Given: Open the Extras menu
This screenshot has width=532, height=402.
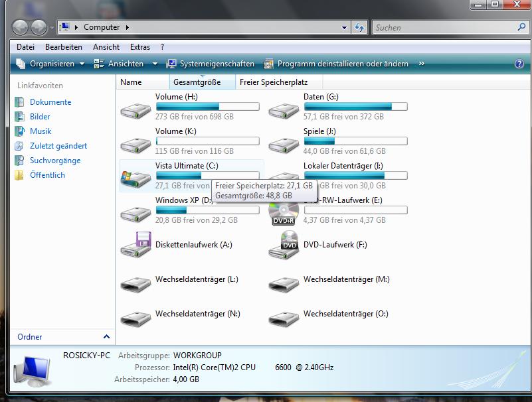Looking at the screenshot, I should pyautogui.click(x=140, y=47).
